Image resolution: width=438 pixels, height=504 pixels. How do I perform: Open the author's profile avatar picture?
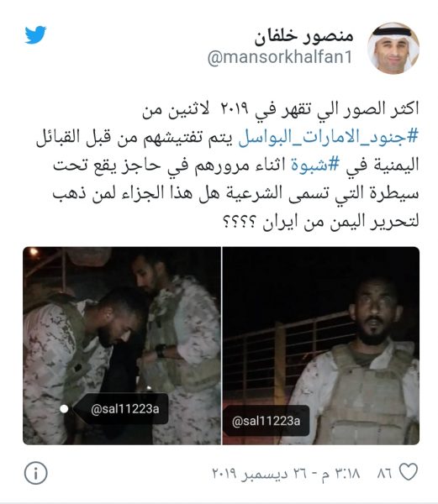click(393, 48)
